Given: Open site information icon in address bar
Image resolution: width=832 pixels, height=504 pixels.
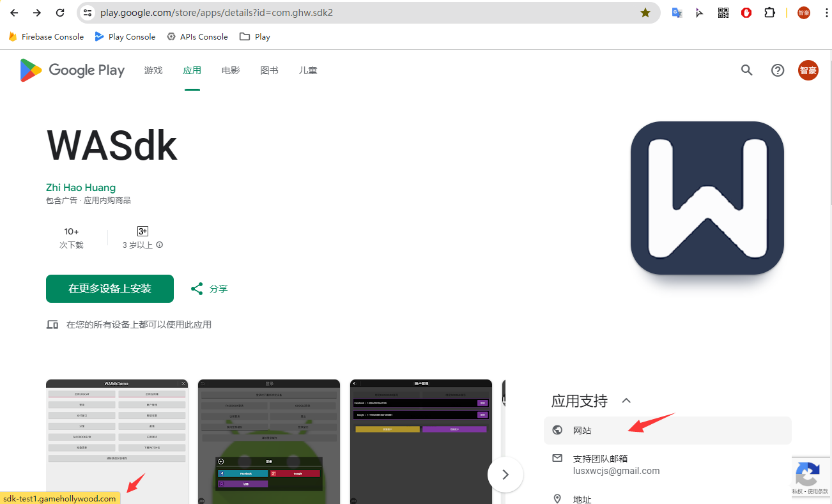Looking at the screenshot, I should click(x=88, y=13).
